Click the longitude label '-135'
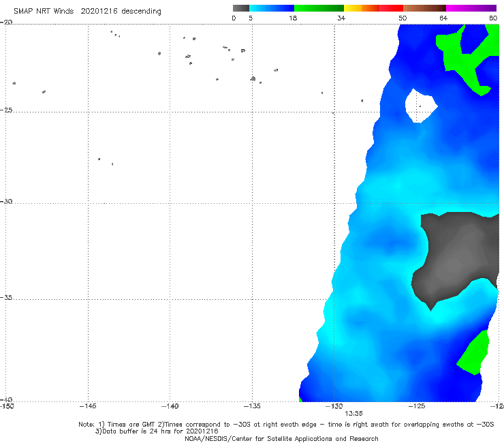This screenshot has height=443, width=504. tap(252, 406)
